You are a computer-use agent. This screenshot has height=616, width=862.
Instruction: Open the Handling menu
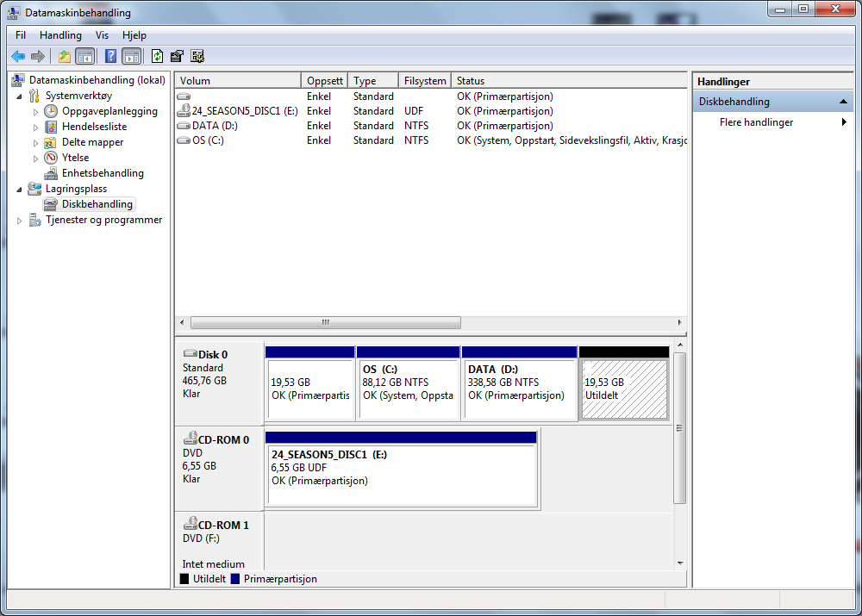click(60, 35)
